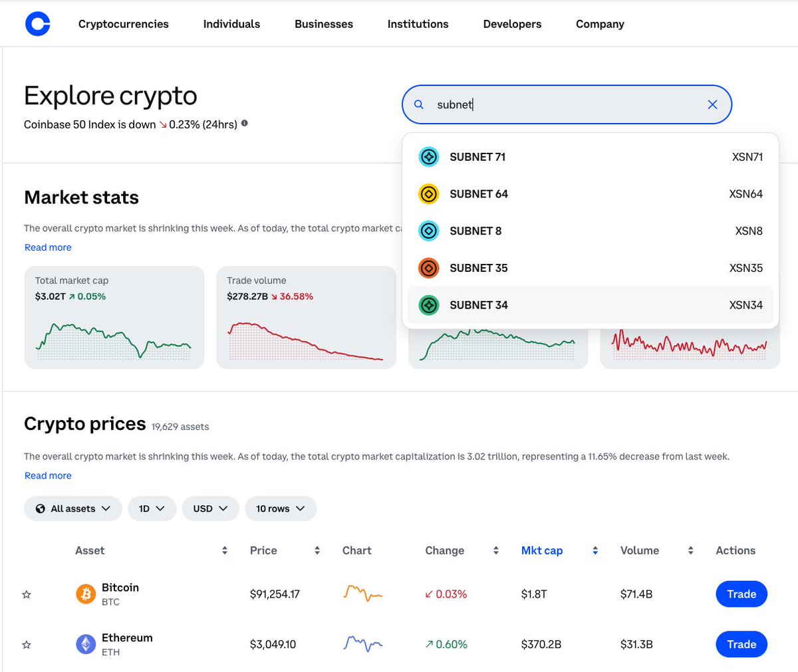Select SUBNET 34 search result

coord(591,305)
